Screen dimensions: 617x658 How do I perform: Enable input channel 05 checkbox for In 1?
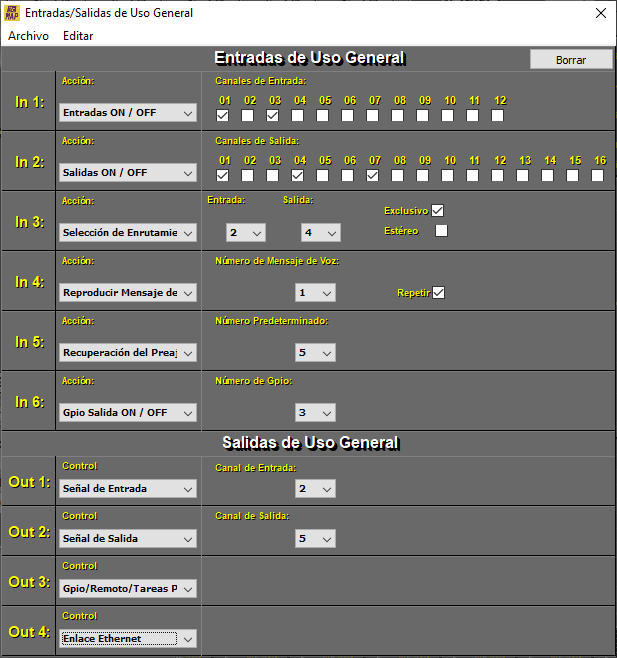click(322, 116)
